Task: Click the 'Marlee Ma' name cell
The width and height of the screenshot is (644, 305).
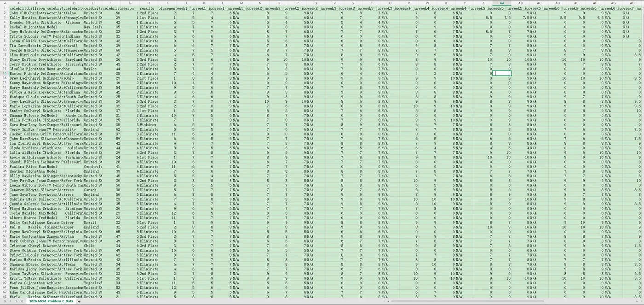Action: click(x=18, y=259)
